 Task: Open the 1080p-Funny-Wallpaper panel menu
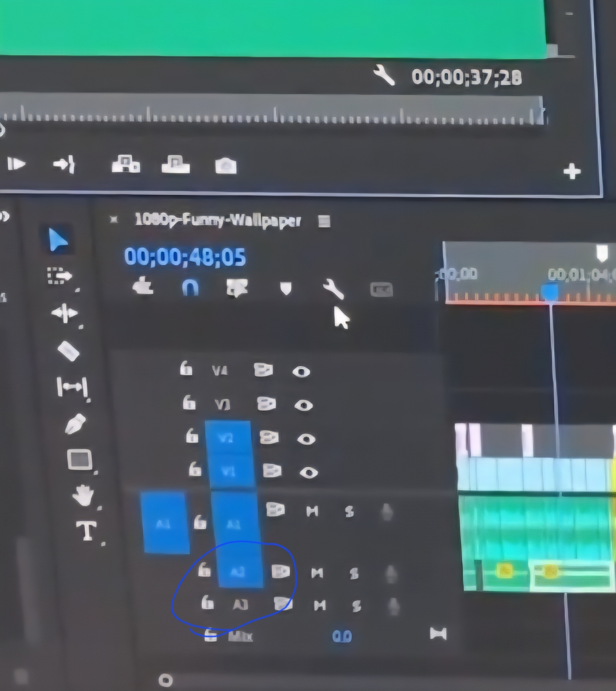point(324,221)
